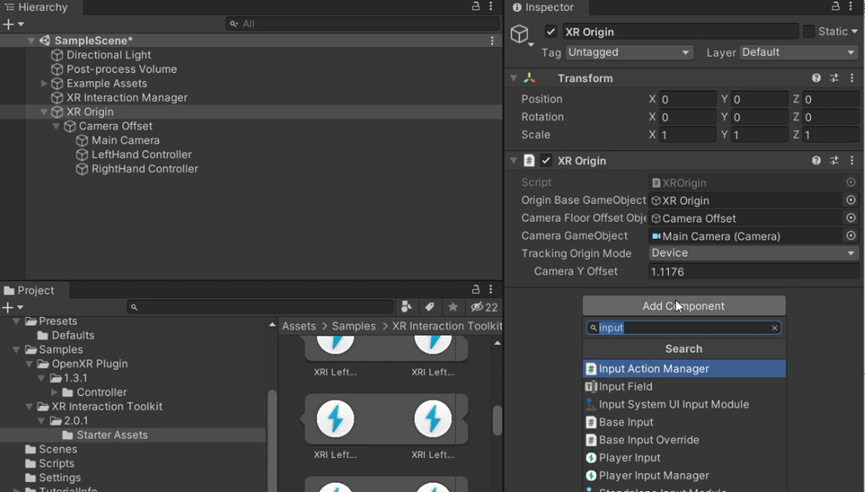Open Tracking Origin Mode dropdown

tap(753, 253)
